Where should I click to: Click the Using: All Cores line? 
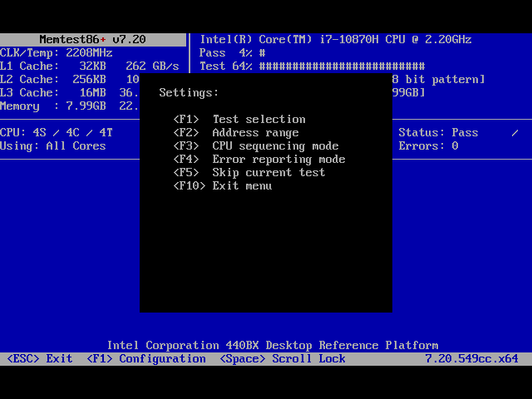[x=53, y=146]
